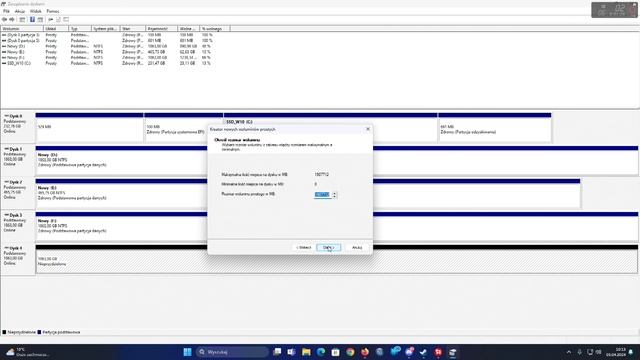Image resolution: width=640 pixels, height=360 pixels.
Task: Click the Back arrow toolbar icon
Action: (x=4, y=20)
